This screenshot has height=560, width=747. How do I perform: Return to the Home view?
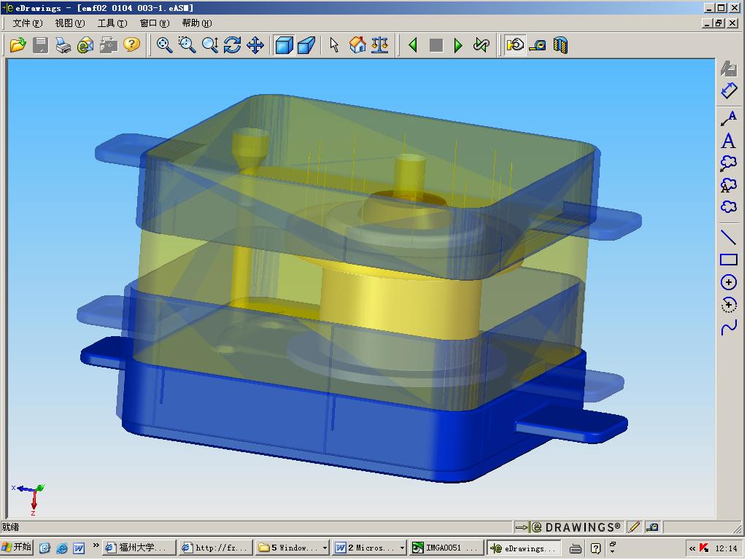(357, 45)
